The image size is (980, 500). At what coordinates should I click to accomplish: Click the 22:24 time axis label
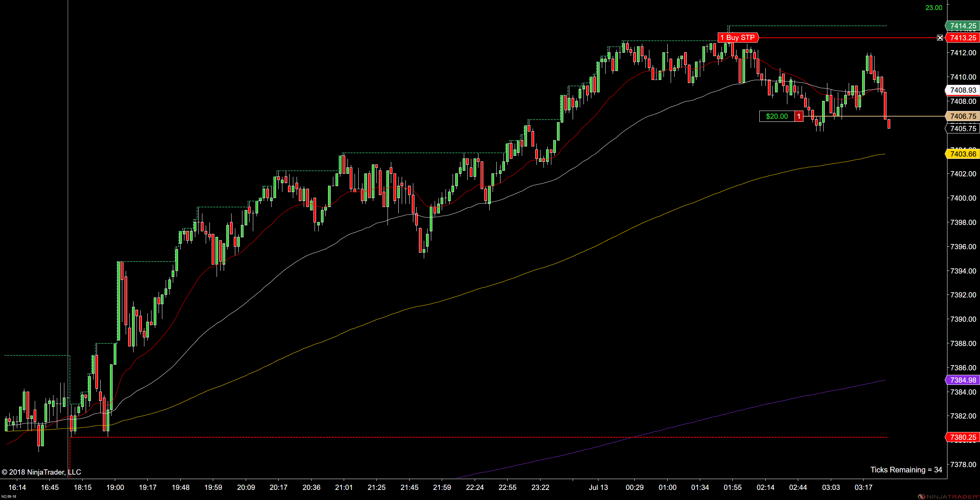[x=475, y=487]
